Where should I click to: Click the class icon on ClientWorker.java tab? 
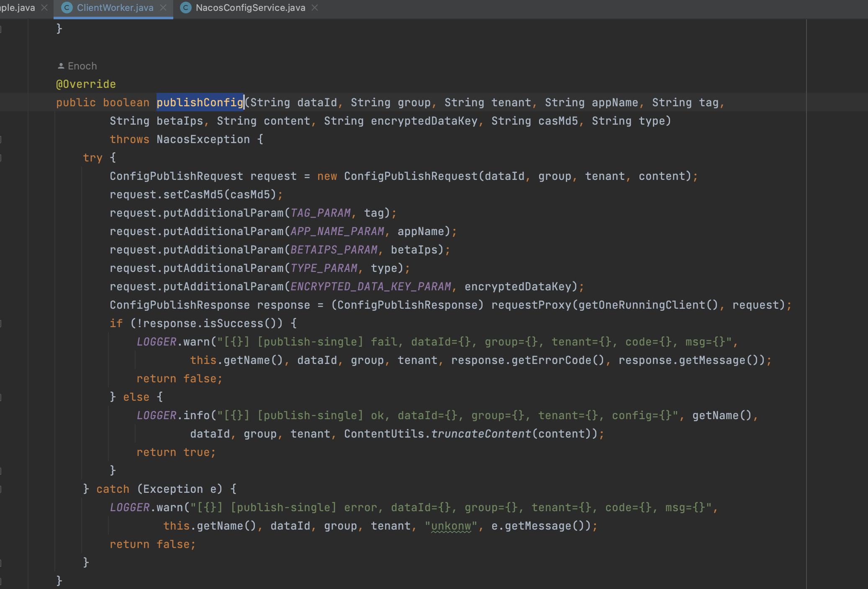coord(67,8)
